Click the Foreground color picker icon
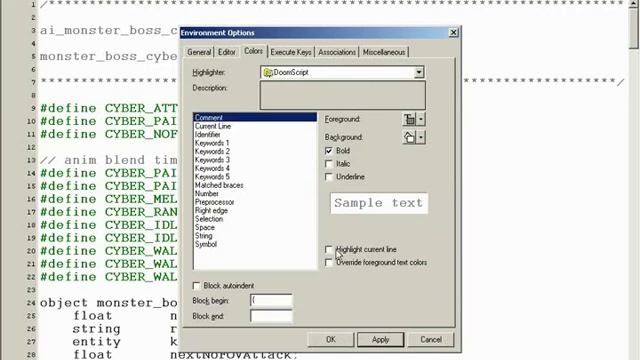Screen dimensions: 640x360 (409, 119)
